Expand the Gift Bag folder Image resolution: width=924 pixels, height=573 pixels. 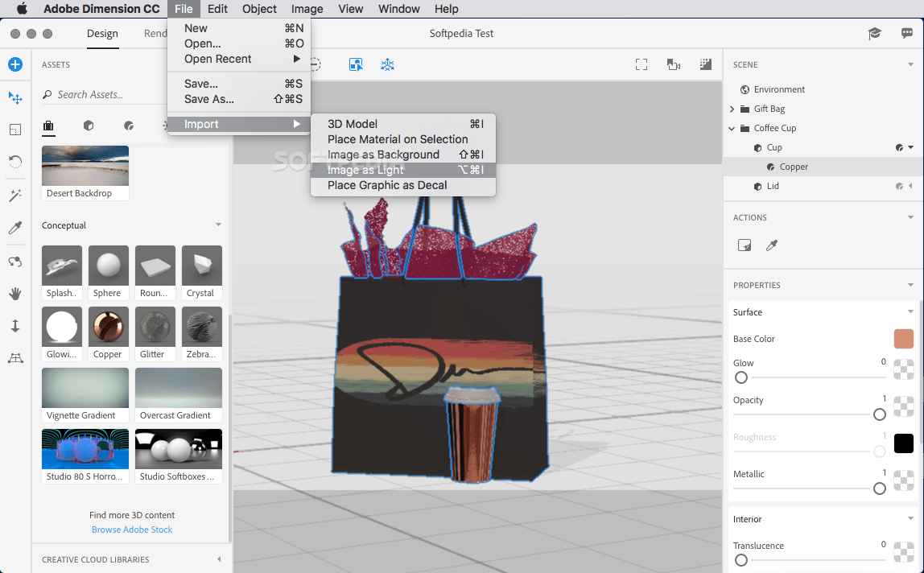732,109
